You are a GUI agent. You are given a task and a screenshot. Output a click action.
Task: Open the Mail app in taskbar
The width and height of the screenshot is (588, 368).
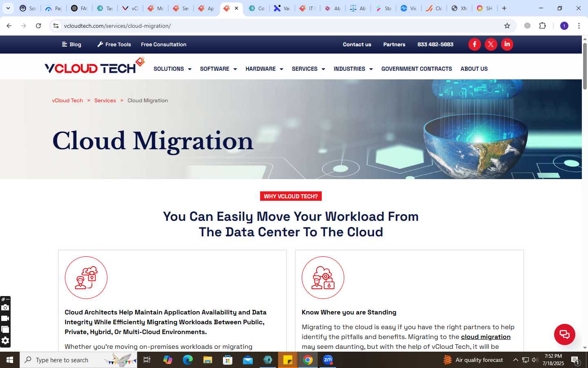pos(248,360)
